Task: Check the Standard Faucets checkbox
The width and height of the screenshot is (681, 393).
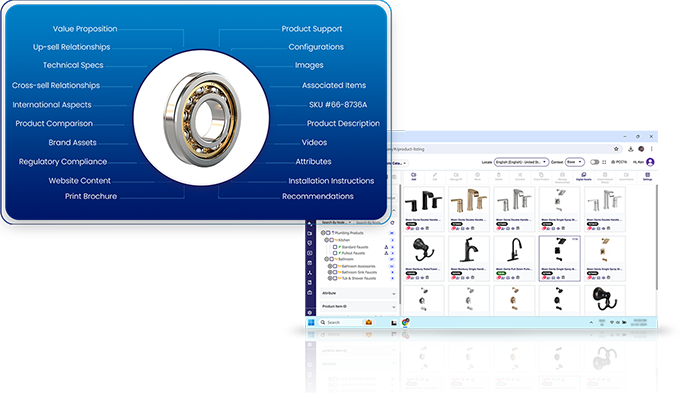Action: coord(335,247)
